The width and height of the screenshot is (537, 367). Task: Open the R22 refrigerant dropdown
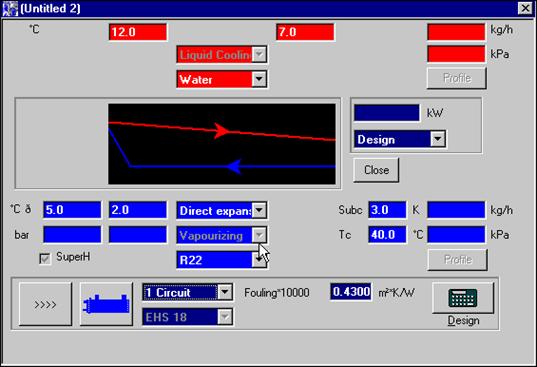pos(259,260)
